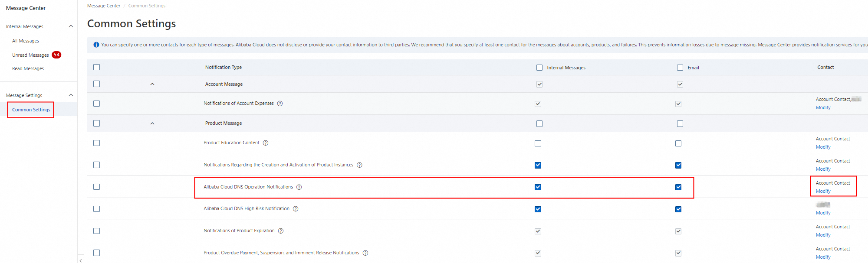Open Unread Messages in sidebar
This screenshot has height=263, width=868.
point(30,55)
